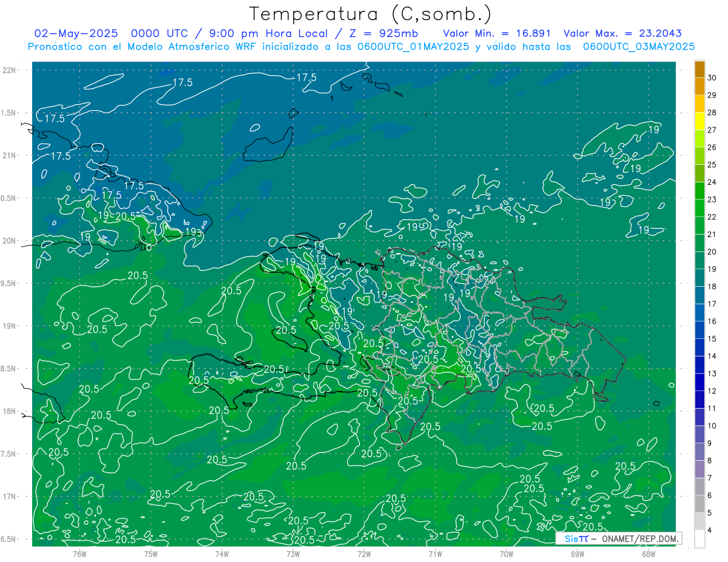Click the Temperatura (C,somb.) chart title
The height and width of the screenshot is (562, 728).
click(x=371, y=15)
